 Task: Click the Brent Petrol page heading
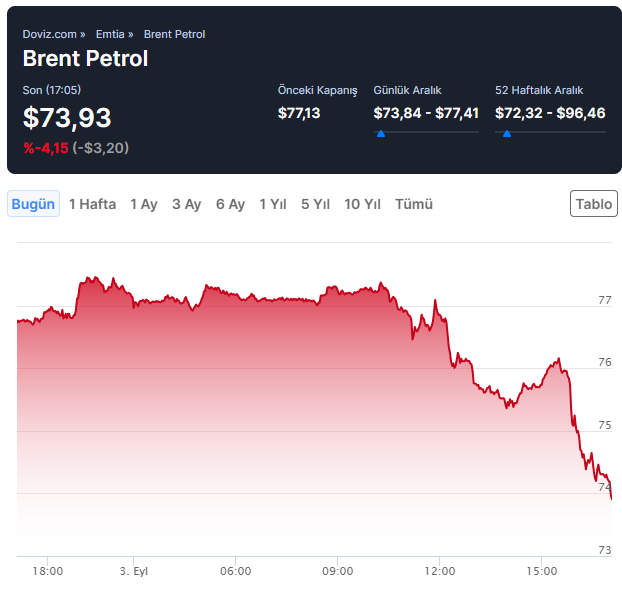85,58
